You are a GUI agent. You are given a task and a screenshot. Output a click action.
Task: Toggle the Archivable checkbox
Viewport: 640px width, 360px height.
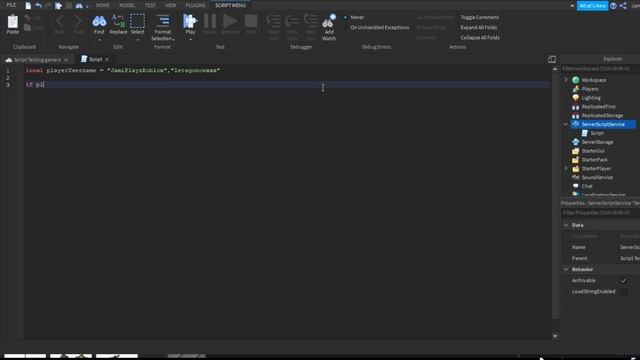623,280
